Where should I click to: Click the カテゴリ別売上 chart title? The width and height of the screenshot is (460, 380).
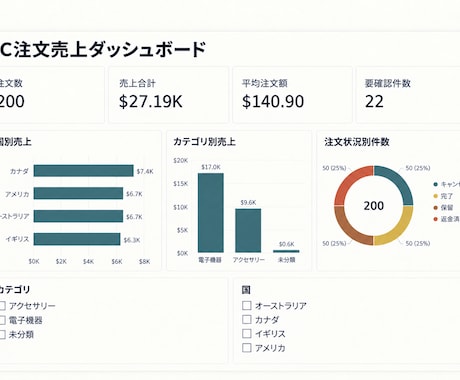(x=204, y=142)
